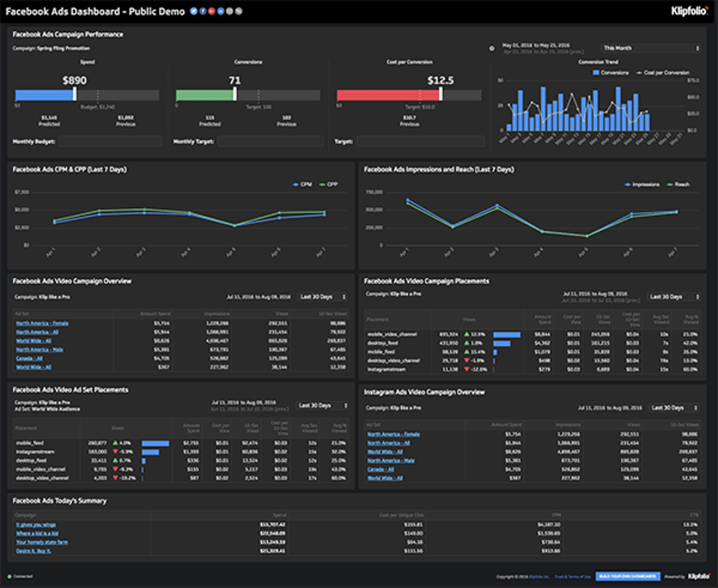Open Last 30 Days dropdown in Video Campaign Overview

(322, 297)
